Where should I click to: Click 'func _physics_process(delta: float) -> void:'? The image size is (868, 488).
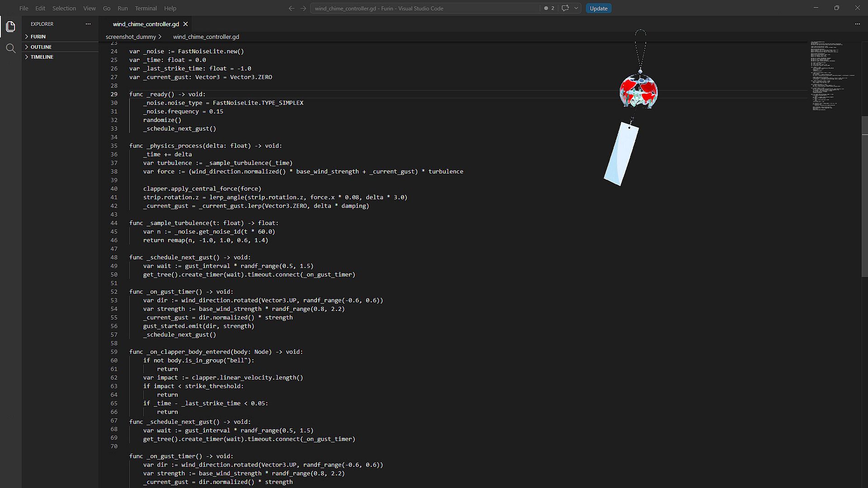coord(205,145)
